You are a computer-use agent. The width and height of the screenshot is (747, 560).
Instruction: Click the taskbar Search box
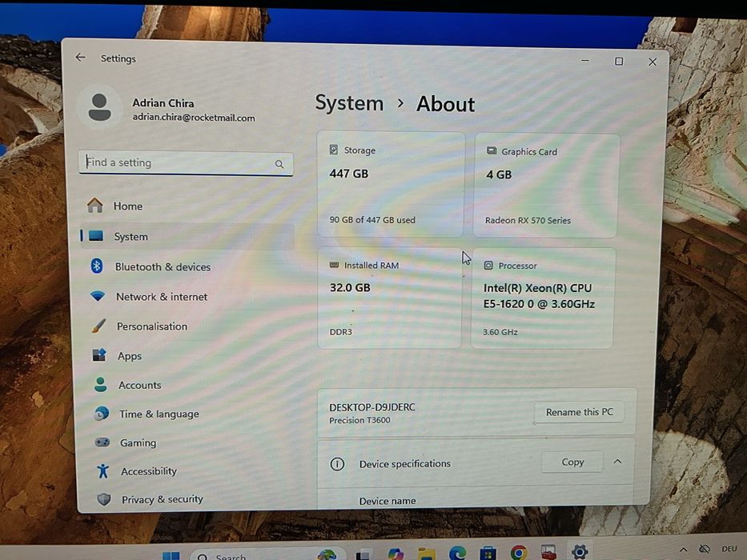(x=267, y=554)
